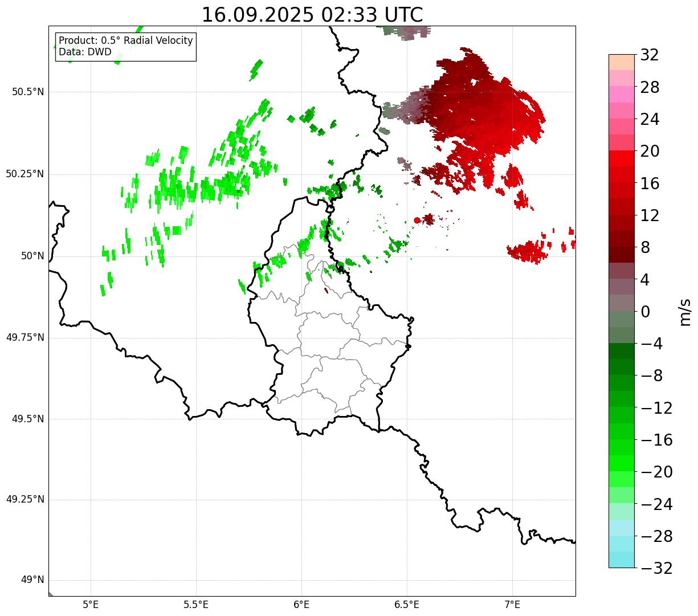
Task: Click the 49.25°N latitude label
Action: pos(25,500)
